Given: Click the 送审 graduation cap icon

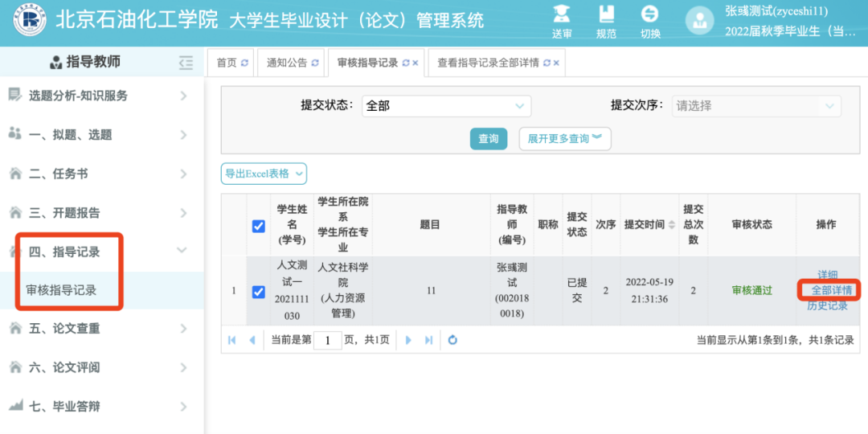Looking at the screenshot, I should click(x=562, y=15).
